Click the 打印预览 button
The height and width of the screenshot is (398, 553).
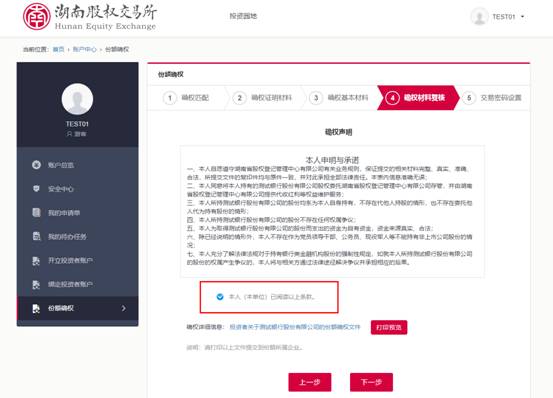click(389, 327)
